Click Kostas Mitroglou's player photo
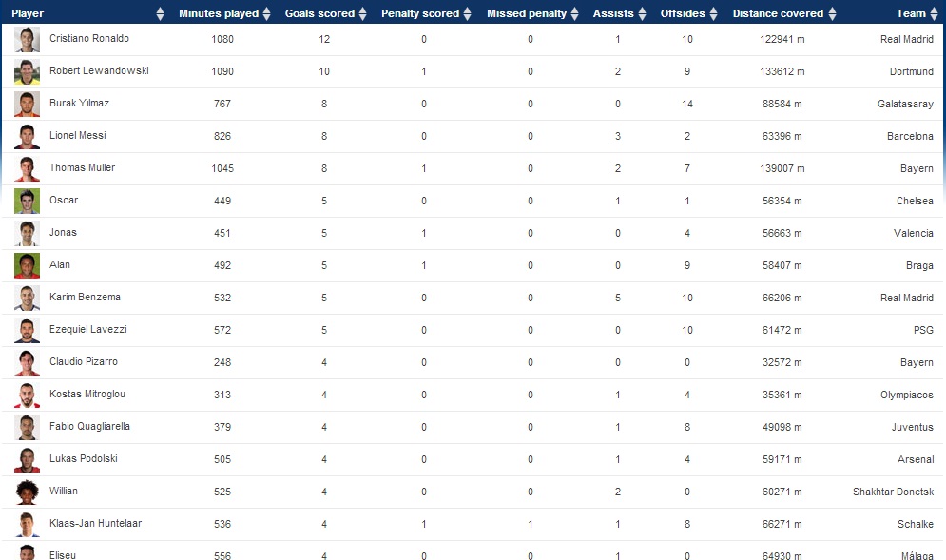 pos(28,396)
